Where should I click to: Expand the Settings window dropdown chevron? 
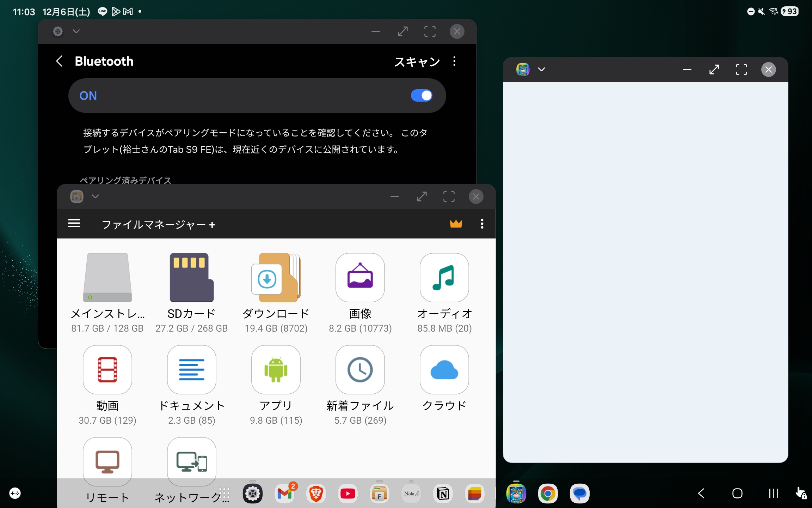(76, 31)
